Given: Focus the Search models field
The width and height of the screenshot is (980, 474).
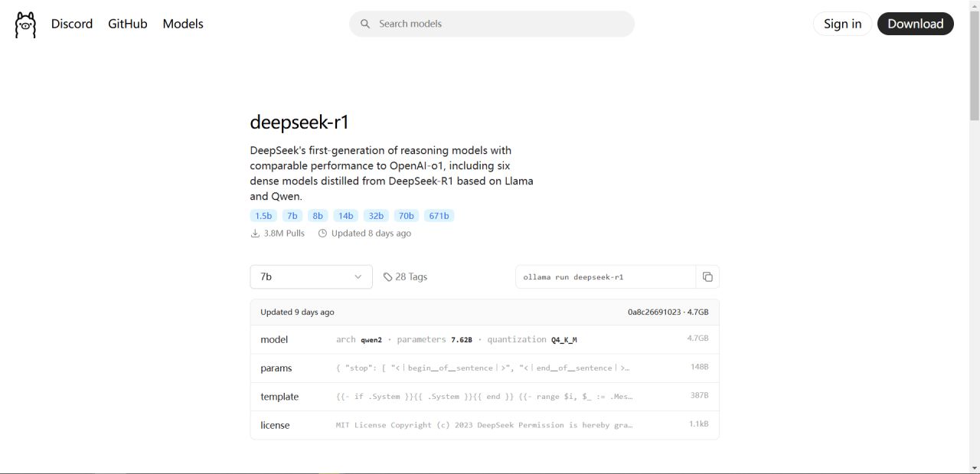Looking at the screenshot, I should (492, 24).
